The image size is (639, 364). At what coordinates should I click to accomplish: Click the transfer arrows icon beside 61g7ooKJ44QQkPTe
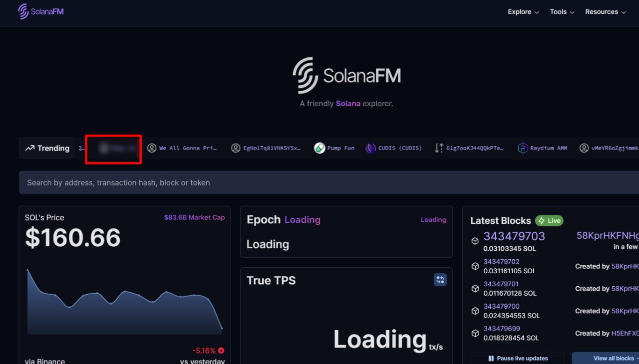tap(439, 148)
